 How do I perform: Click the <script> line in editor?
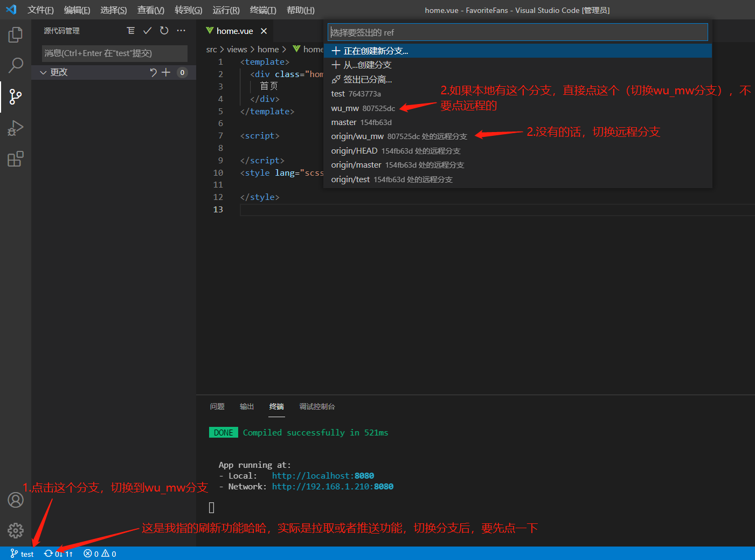(260, 136)
